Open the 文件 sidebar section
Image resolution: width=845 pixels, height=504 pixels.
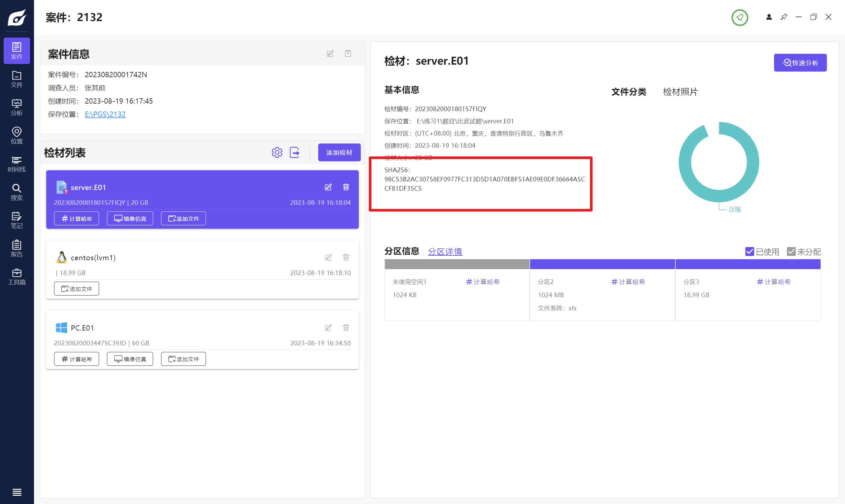point(17,79)
